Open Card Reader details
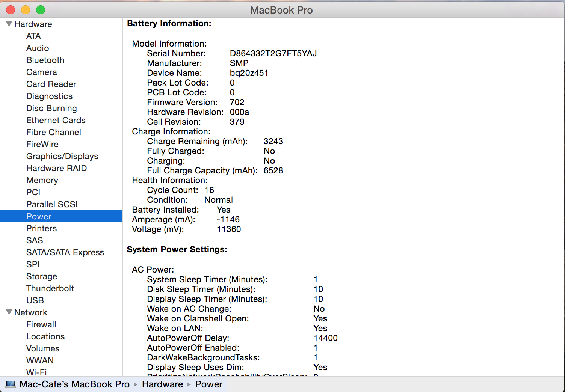This screenshot has height=392, width=565. [51, 84]
